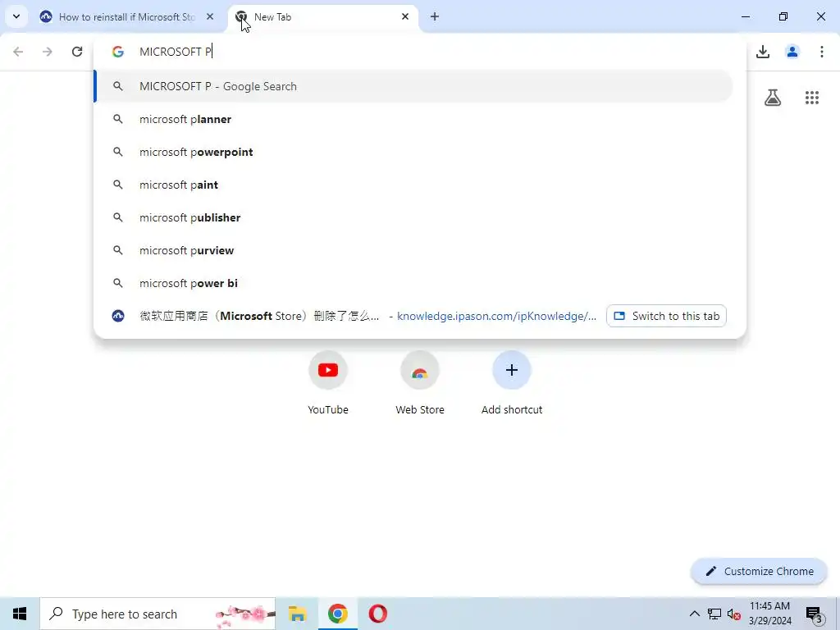Choose the 'microsoft powerpoint' suggestion

(413, 152)
